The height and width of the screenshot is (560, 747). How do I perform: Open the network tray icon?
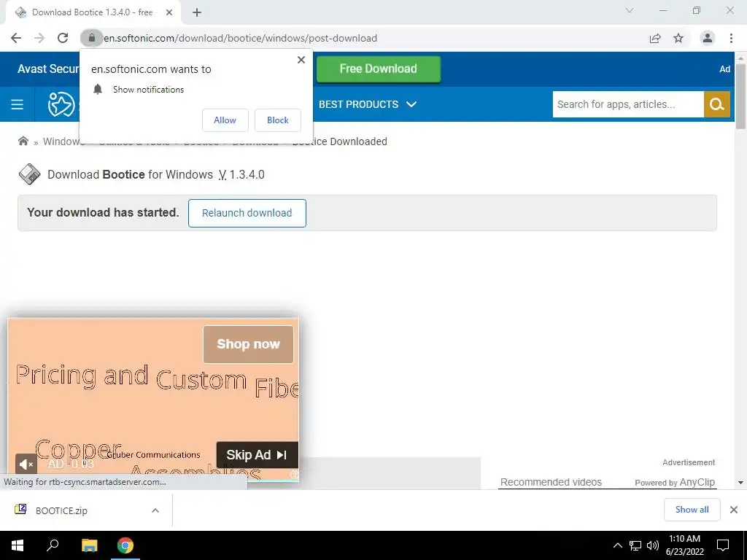tap(635, 545)
